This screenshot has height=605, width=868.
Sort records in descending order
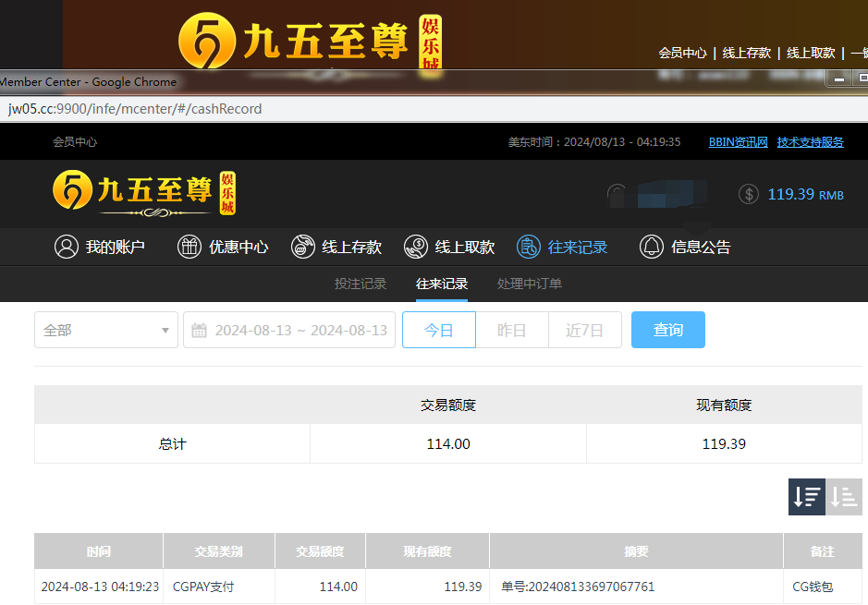point(806,497)
